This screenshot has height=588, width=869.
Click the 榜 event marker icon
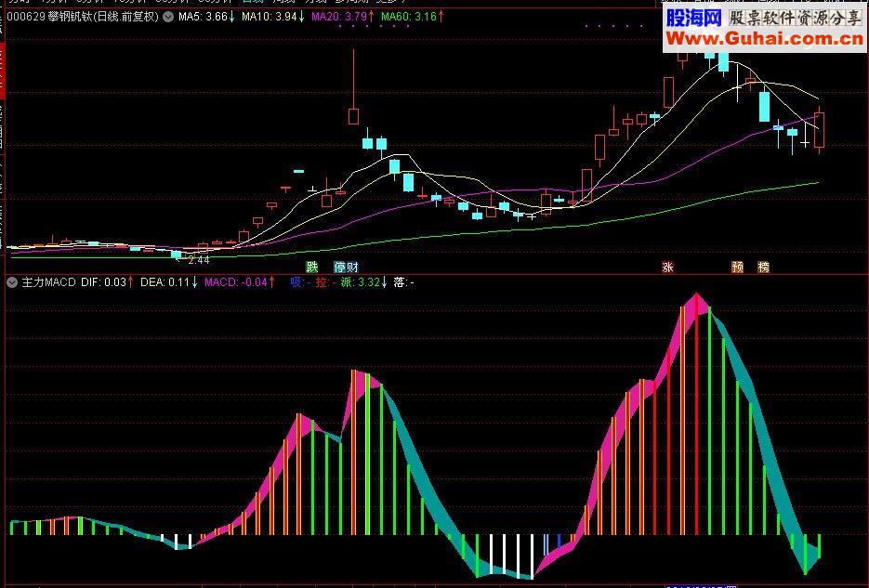[x=764, y=268]
